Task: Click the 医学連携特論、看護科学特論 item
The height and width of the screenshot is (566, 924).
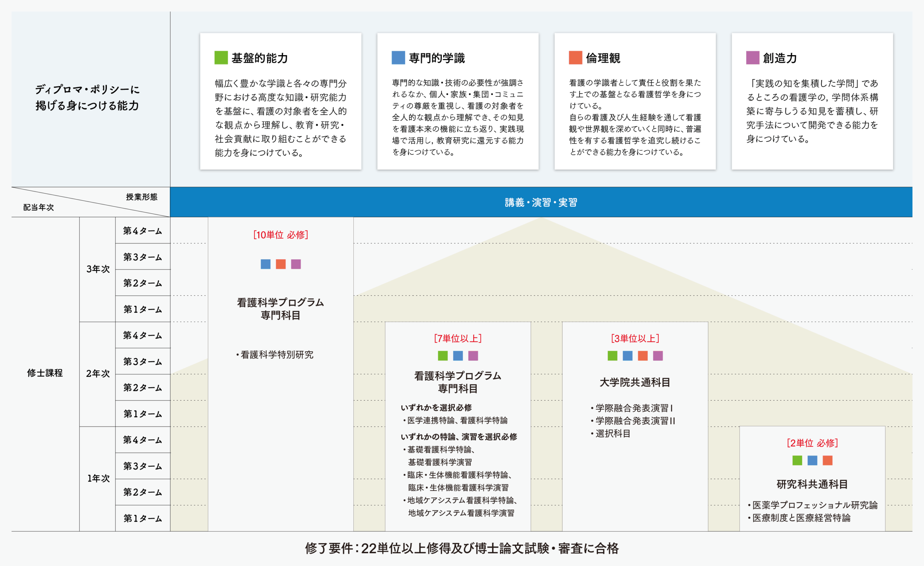Action: point(457,420)
